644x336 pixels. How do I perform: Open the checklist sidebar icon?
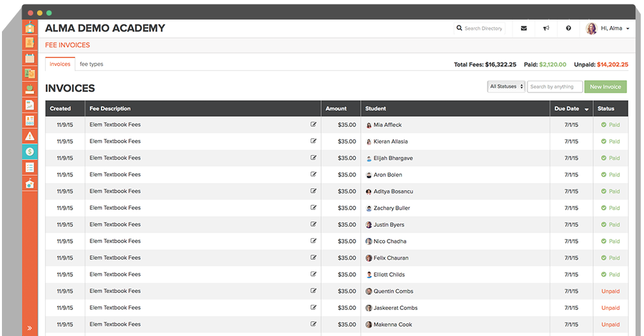coord(30,167)
